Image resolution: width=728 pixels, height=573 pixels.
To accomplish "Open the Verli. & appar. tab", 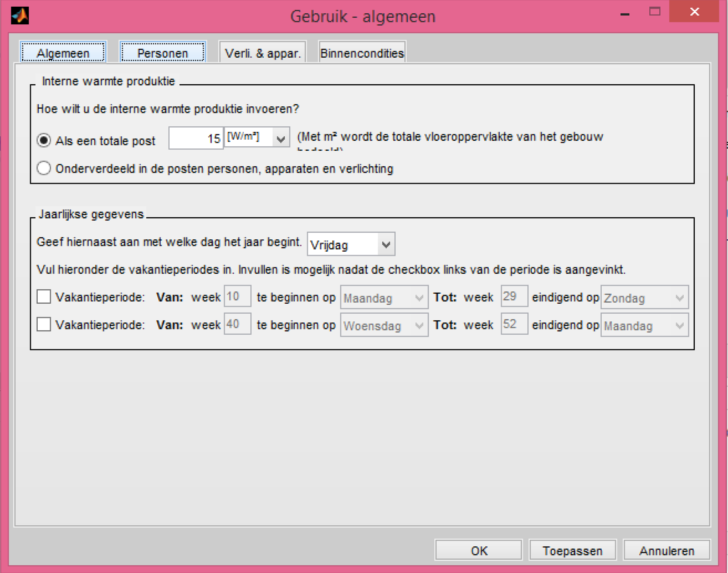I will [263, 53].
